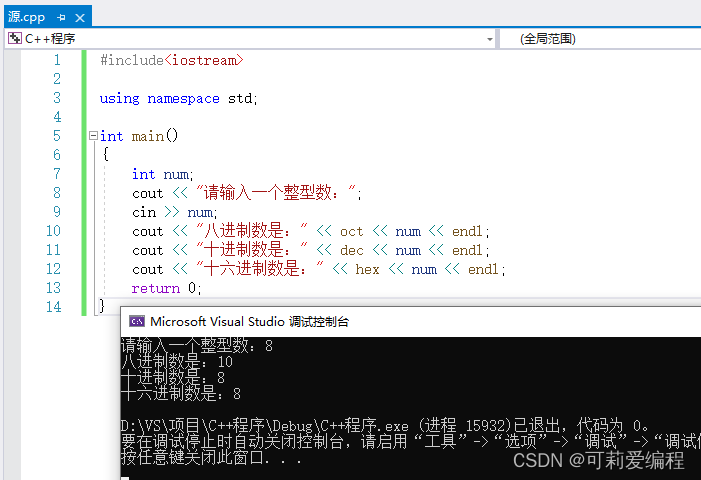This screenshot has width=701, height=480.
Task: Click the 'return 0;' statement
Action: 166,288
